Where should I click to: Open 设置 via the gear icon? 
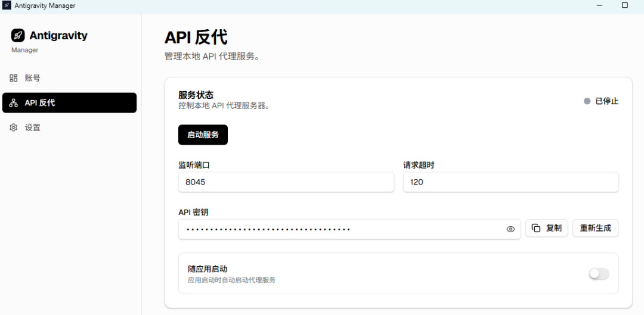point(14,127)
